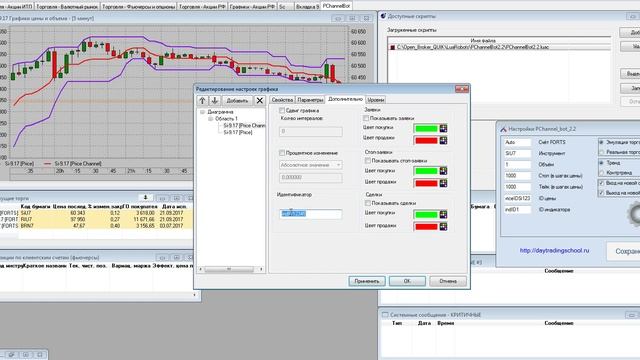This screenshot has height=360, width=640.
Task: Toggle Процентное изменение checkbox
Action: [x=282, y=153]
